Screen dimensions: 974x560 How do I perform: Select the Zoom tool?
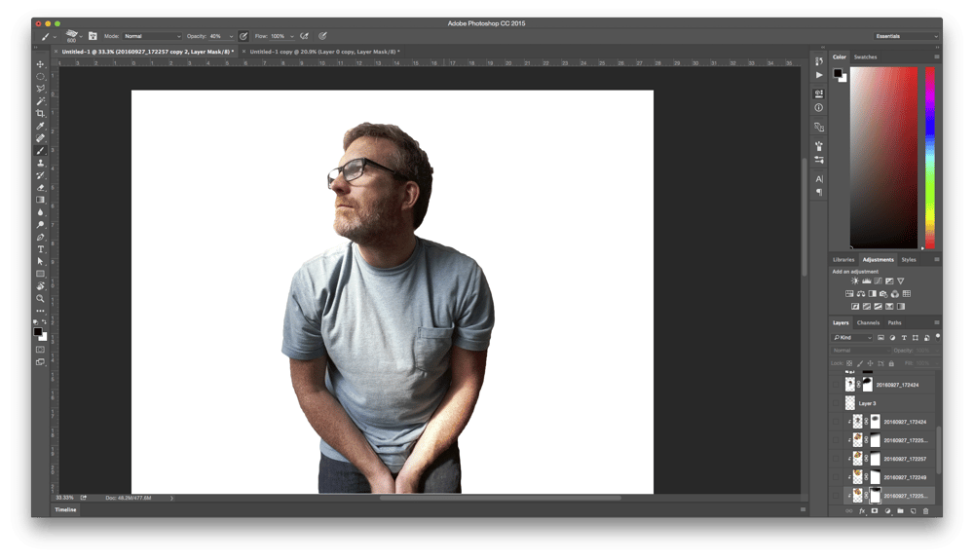coord(40,299)
